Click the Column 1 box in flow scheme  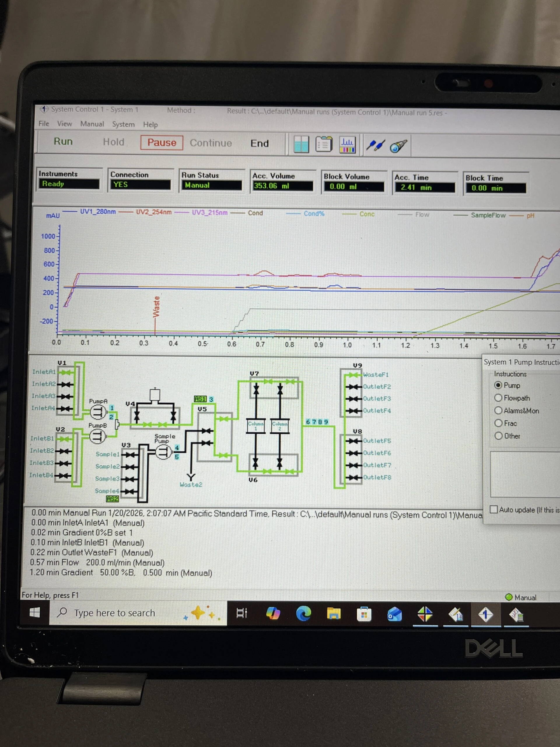click(x=256, y=426)
